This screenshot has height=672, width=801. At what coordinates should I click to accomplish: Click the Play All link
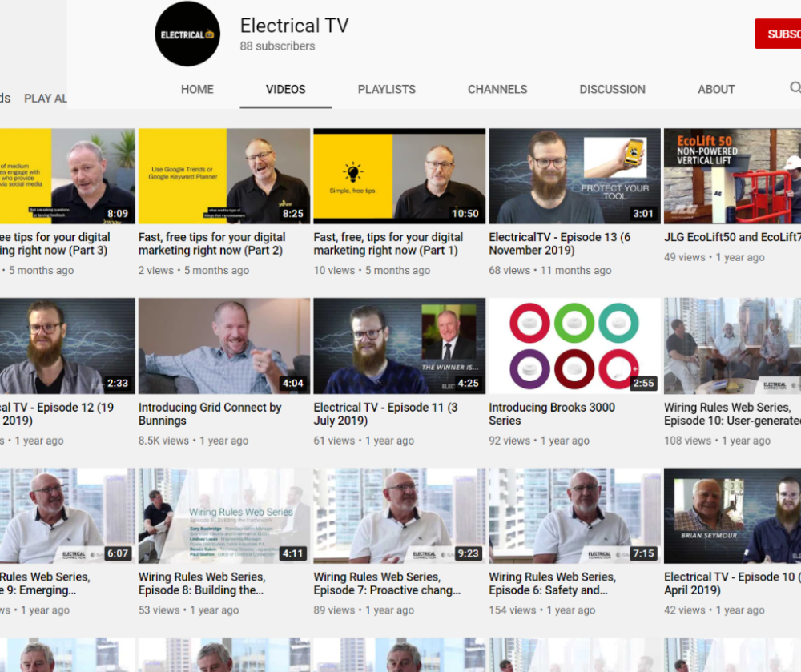46,98
